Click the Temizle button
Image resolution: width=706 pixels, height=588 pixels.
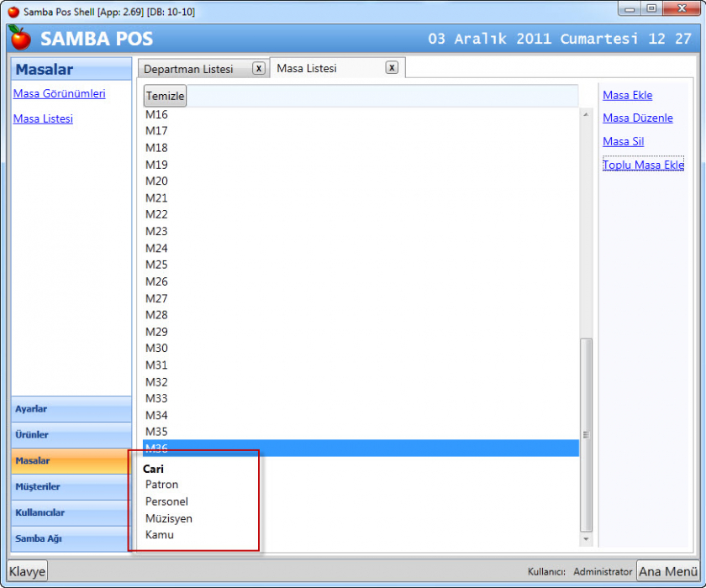[165, 96]
